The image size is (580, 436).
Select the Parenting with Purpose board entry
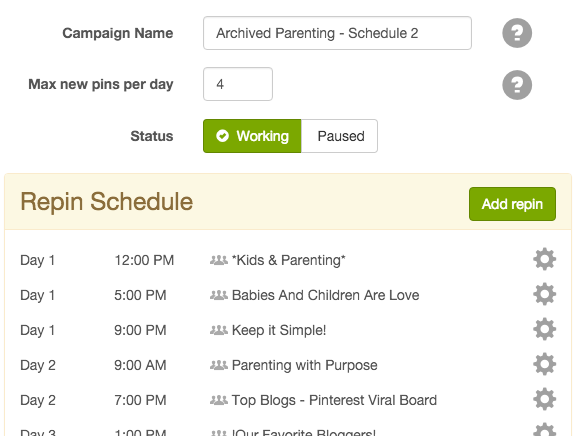point(304,365)
